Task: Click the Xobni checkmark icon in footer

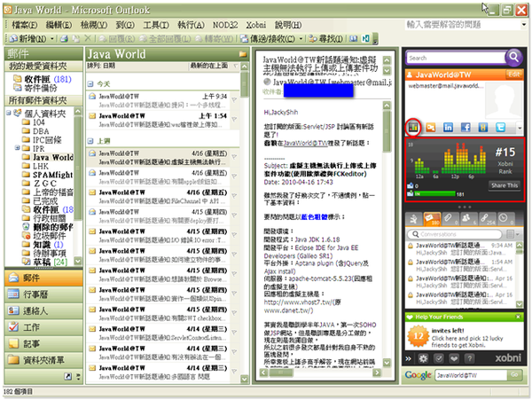Action: point(439,358)
